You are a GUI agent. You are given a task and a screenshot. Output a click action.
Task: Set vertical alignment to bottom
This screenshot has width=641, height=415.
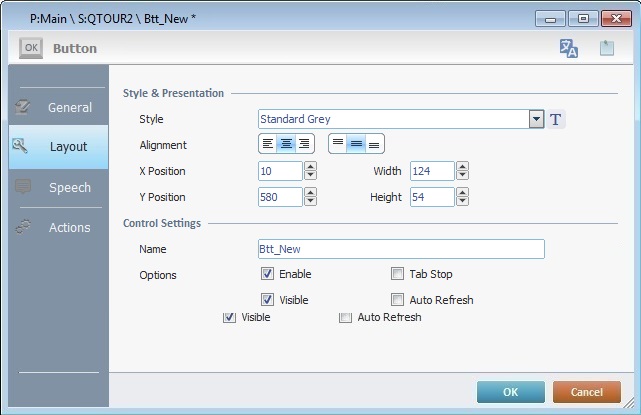tap(374, 144)
